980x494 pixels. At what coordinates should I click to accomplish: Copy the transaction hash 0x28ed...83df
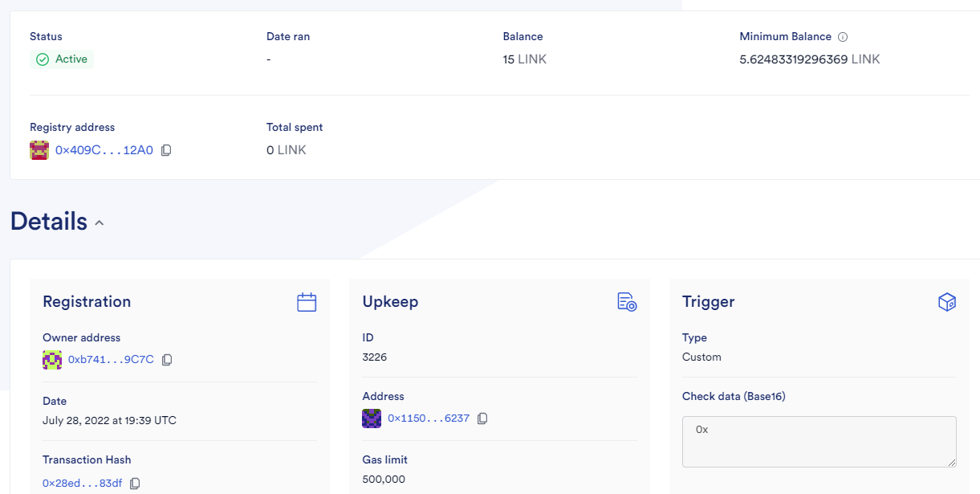coord(135,484)
